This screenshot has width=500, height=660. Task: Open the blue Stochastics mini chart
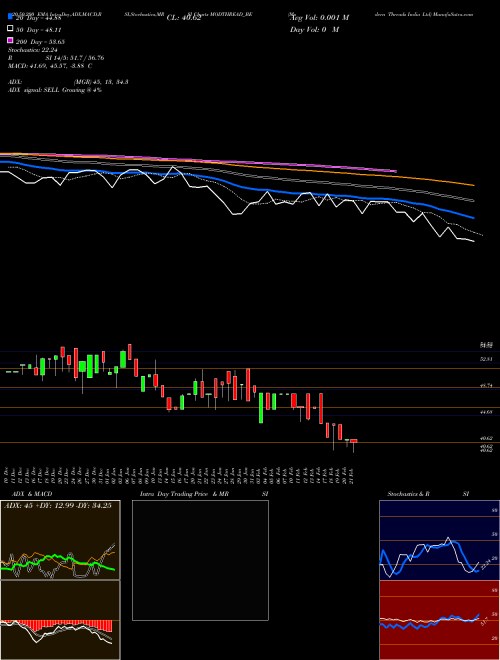coord(439,540)
